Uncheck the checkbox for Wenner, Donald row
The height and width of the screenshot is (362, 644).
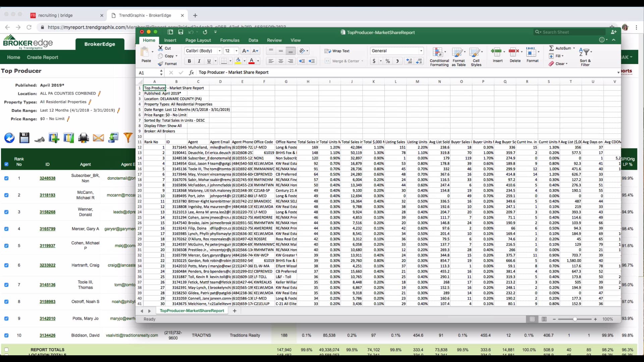pos(6,212)
